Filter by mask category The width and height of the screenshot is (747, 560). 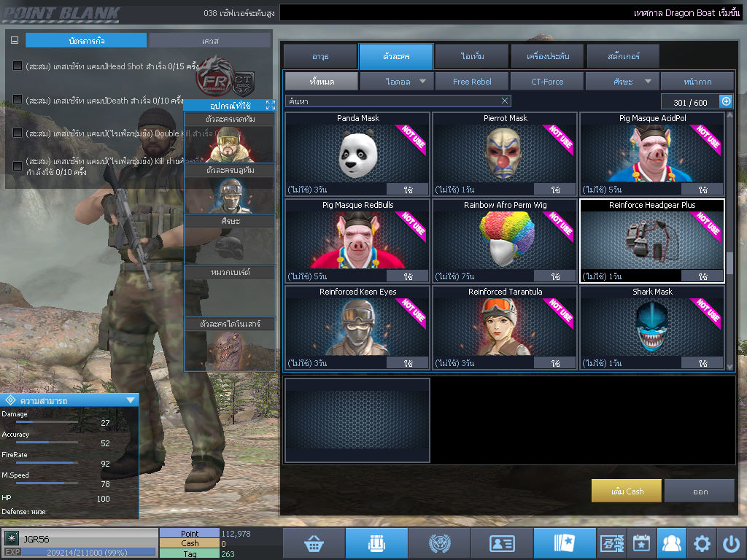click(697, 82)
